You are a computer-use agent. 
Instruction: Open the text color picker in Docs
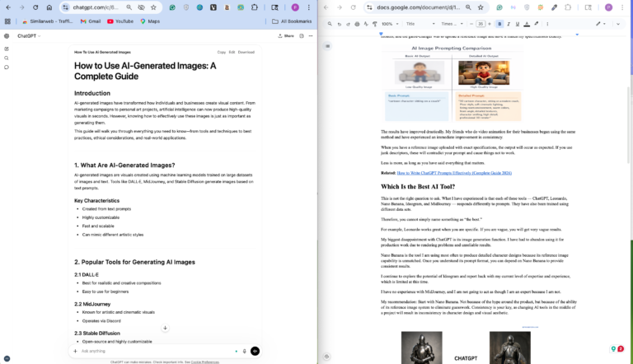[x=527, y=24]
